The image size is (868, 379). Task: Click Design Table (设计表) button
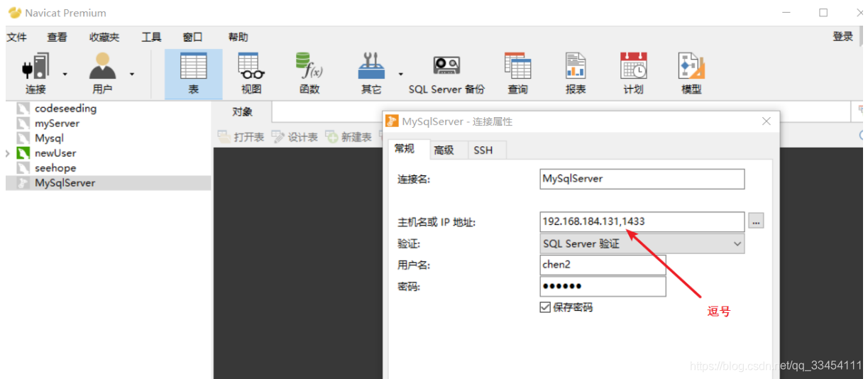(295, 137)
